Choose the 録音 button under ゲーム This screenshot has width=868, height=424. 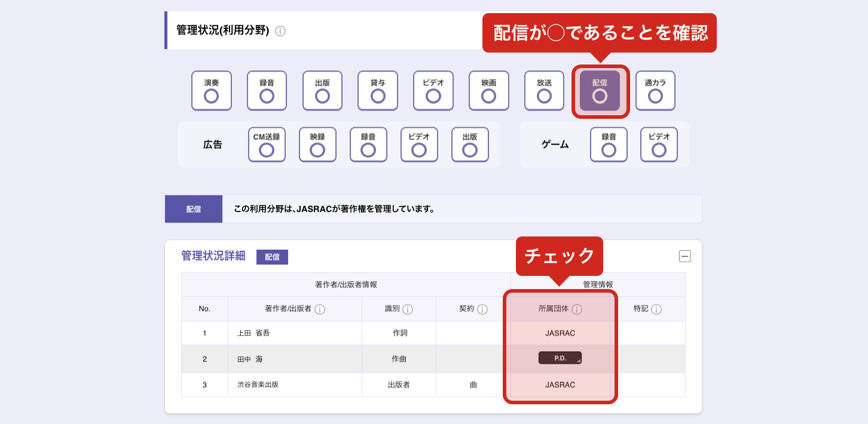click(x=609, y=145)
